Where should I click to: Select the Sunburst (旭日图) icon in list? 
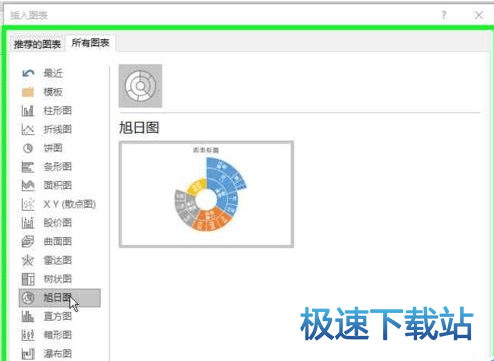(x=28, y=298)
